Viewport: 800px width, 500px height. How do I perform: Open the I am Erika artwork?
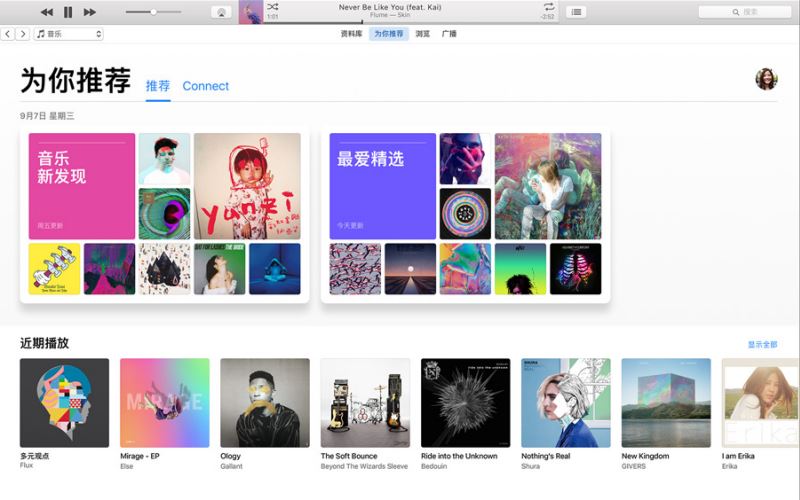[761, 403]
